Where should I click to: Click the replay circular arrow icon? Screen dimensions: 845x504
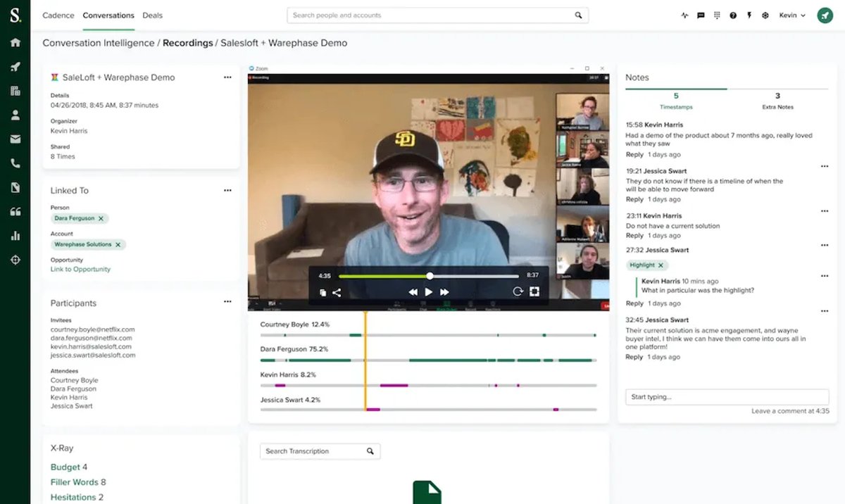tap(518, 292)
